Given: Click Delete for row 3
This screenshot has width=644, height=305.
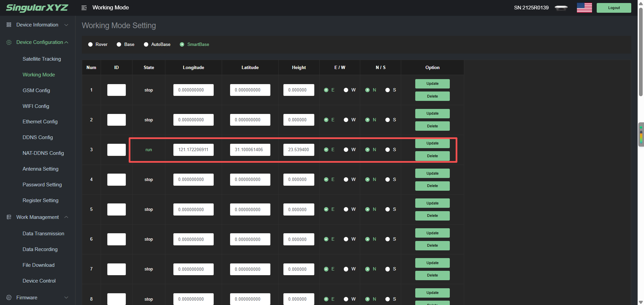Looking at the screenshot, I should tap(432, 156).
